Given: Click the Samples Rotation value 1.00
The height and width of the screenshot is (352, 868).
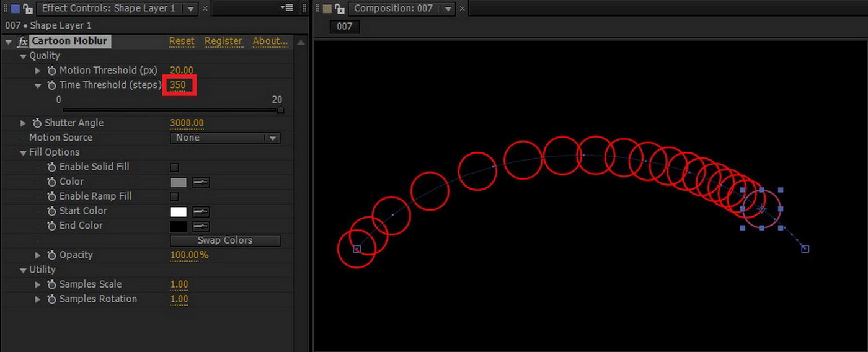Looking at the screenshot, I should point(179,299).
